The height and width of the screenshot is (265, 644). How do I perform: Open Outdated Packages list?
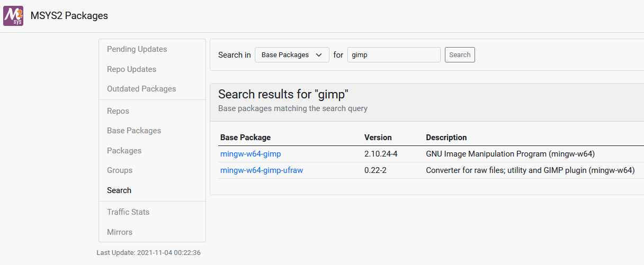click(141, 89)
